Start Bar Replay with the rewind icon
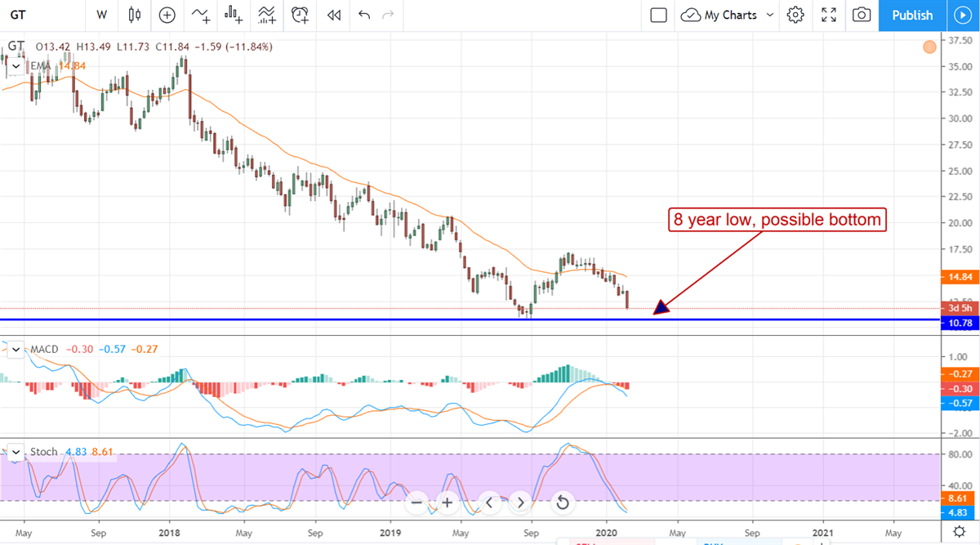This screenshot has width=980, height=545. 333,15
